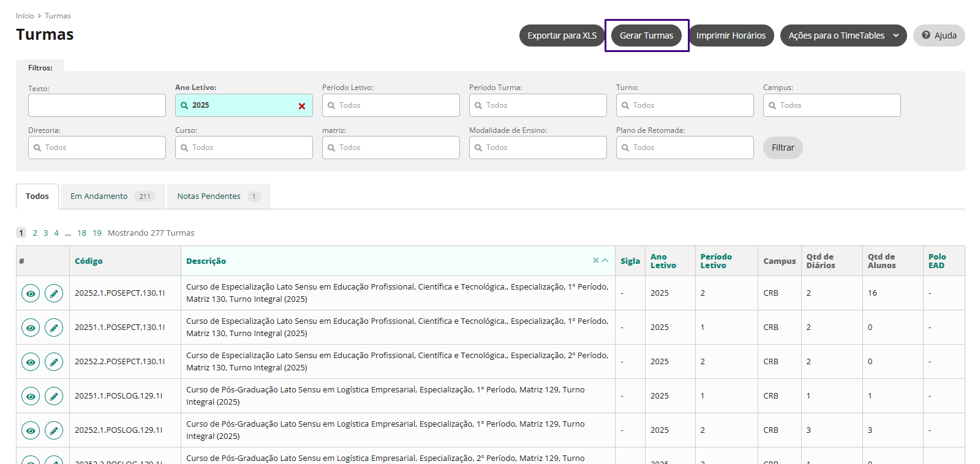Screen dimensions: 980x464
Task: Click 'Mostrando 277 Turmas' text
Action: (151, 233)
